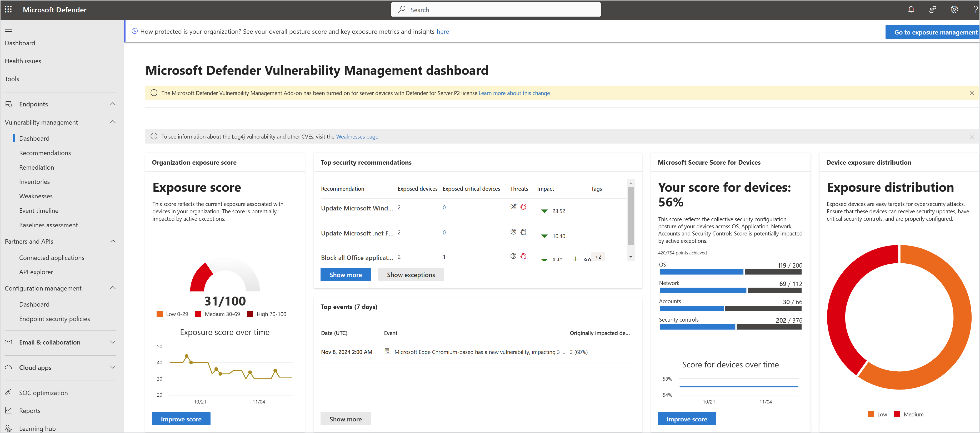Dismiss the Log4j vulnerability info banner
The image size is (980, 433).
pyautogui.click(x=971, y=136)
